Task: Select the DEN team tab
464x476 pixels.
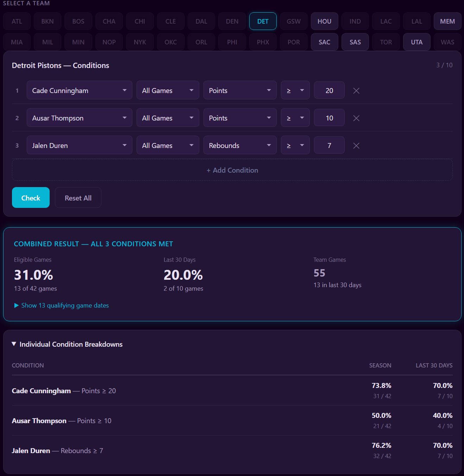Action: [x=232, y=21]
